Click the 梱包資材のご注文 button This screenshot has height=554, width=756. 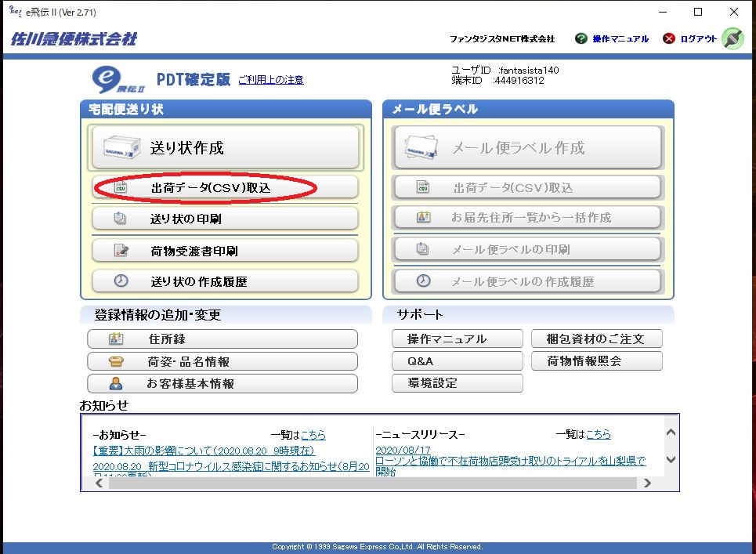(x=595, y=339)
